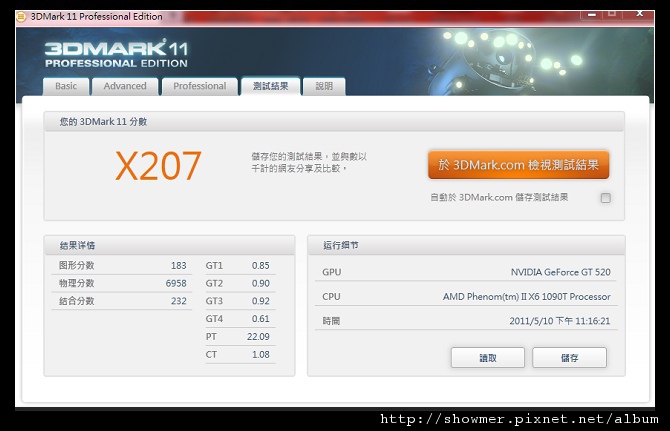
Task: Select the graphics score value 183
Action: click(x=179, y=266)
